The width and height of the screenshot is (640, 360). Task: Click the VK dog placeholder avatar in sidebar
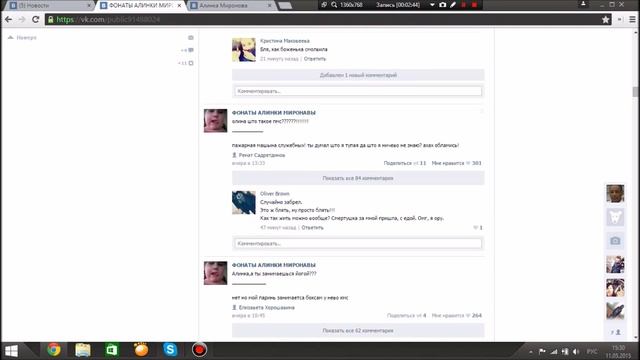pos(615,217)
